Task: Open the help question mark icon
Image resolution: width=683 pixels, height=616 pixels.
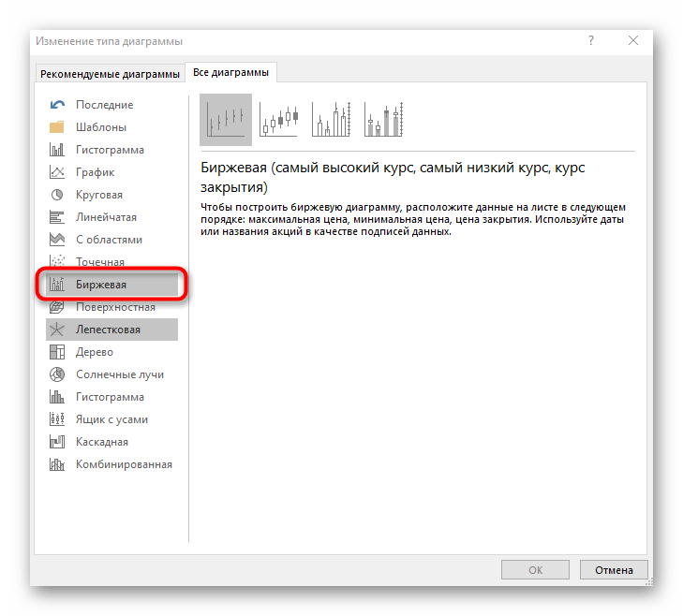Action: pos(591,41)
